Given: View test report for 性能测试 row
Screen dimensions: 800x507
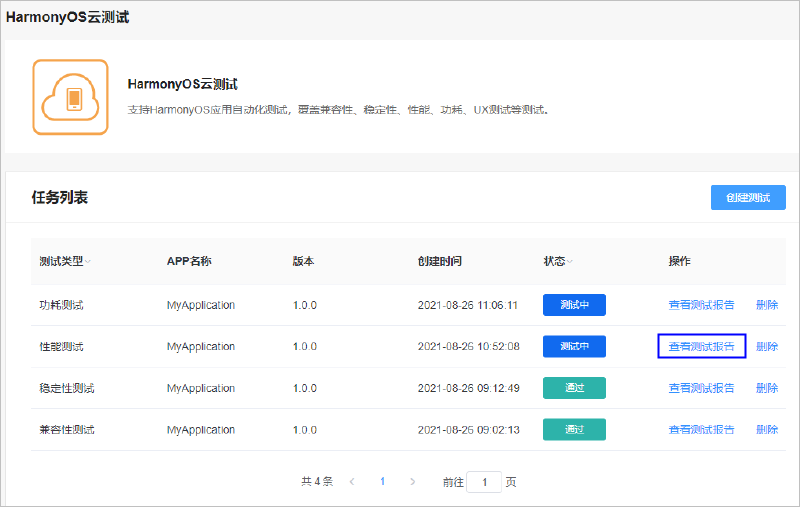Looking at the screenshot, I should coord(702,346).
